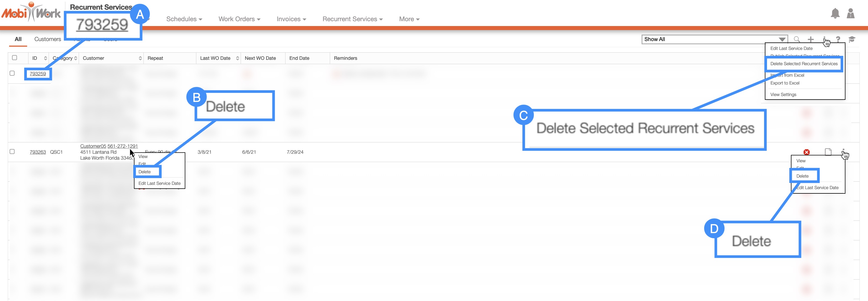
Task: Check the box for service 793259
Action: click(12, 73)
